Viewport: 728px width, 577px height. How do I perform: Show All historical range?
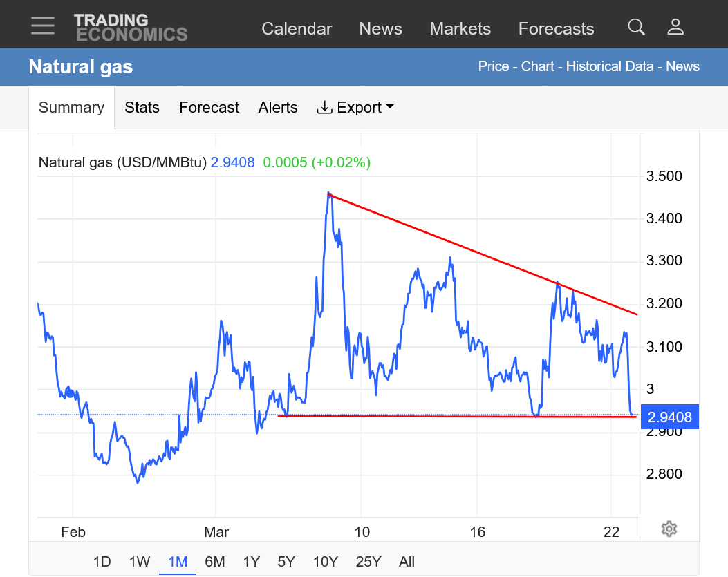[407, 562]
